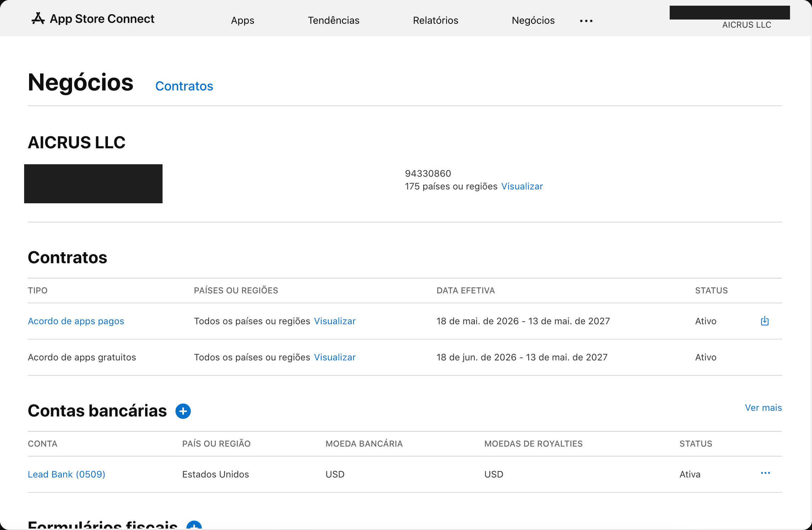View the 175 países ou regiões list

point(522,186)
